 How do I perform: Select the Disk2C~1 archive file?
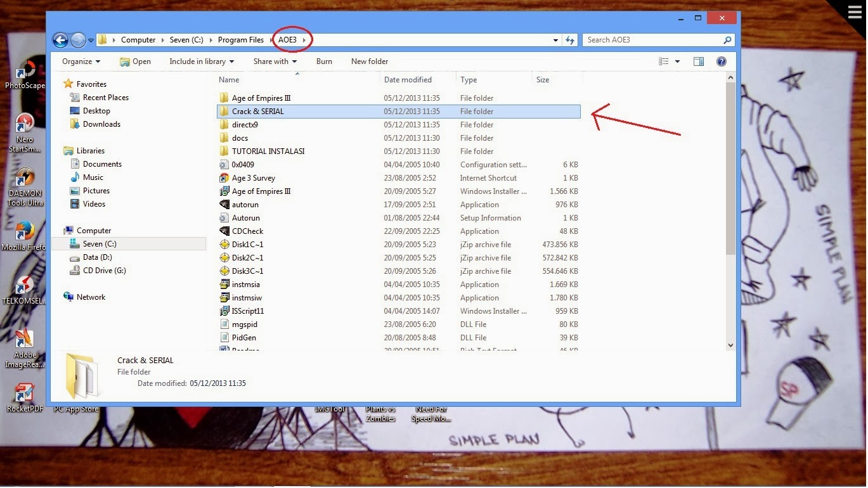coord(398,258)
